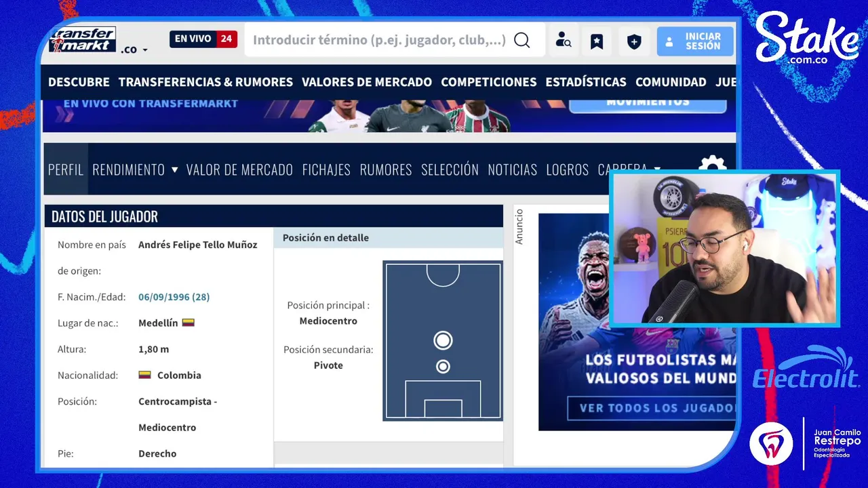This screenshot has height=488, width=868.
Task: Click the Transfermarkt logo
Action: 83,39
